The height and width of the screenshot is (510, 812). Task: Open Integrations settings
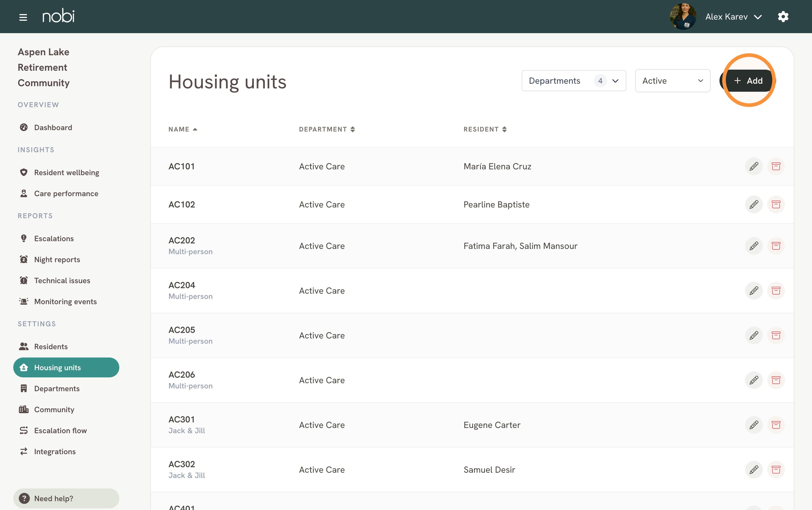(66, 451)
